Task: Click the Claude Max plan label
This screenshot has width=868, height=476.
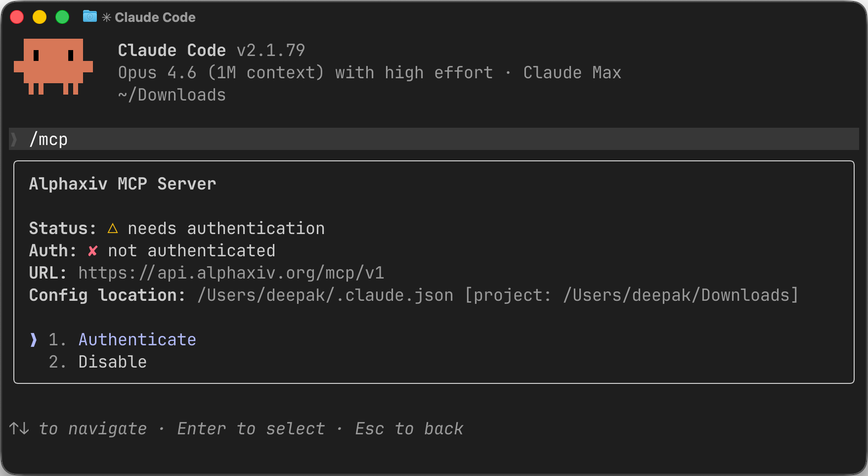Action: tap(572, 72)
